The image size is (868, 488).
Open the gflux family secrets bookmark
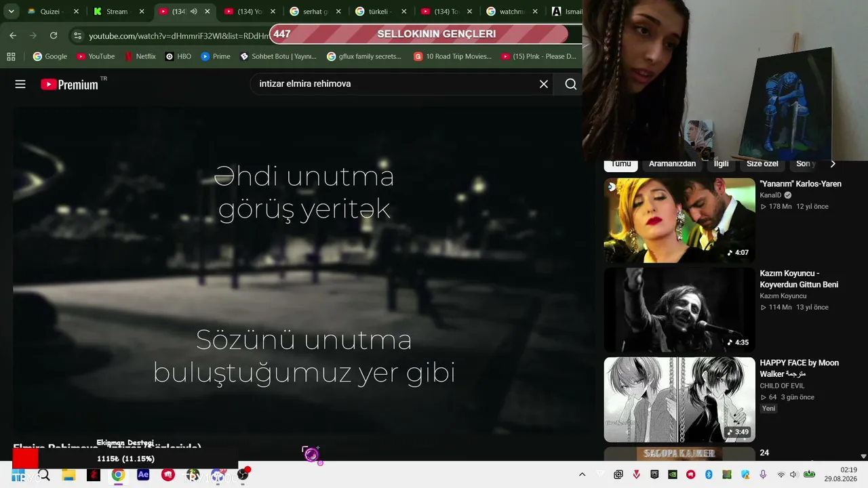click(x=364, y=56)
